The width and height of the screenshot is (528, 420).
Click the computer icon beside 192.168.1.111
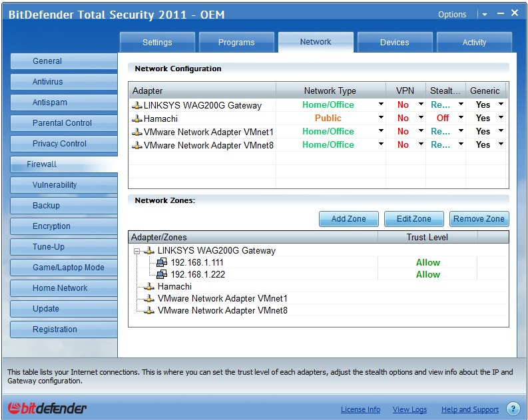(162, 262)
